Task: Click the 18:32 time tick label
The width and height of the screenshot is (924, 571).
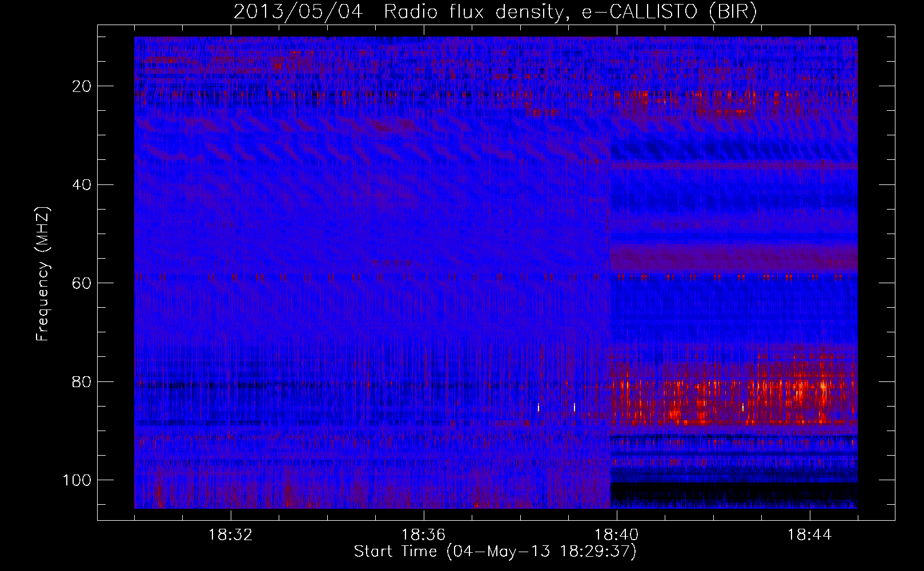Action: click(231, 535)
